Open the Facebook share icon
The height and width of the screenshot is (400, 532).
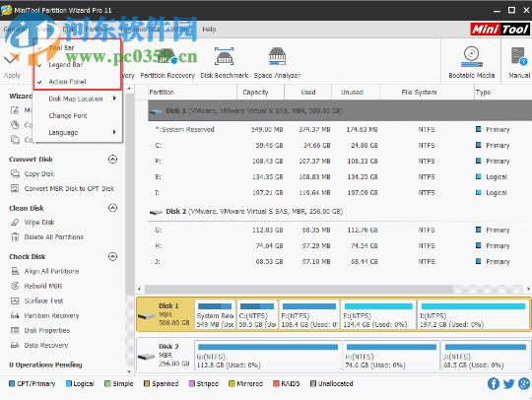494,383
